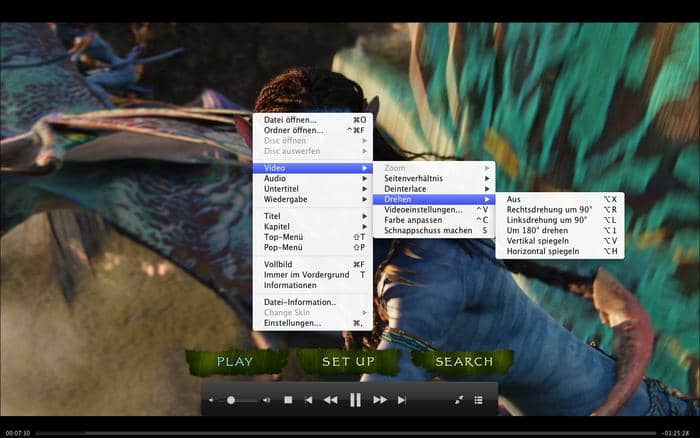Click the elapsed time 00:07:30
The image size is (700, 438).
click(18, 433)
